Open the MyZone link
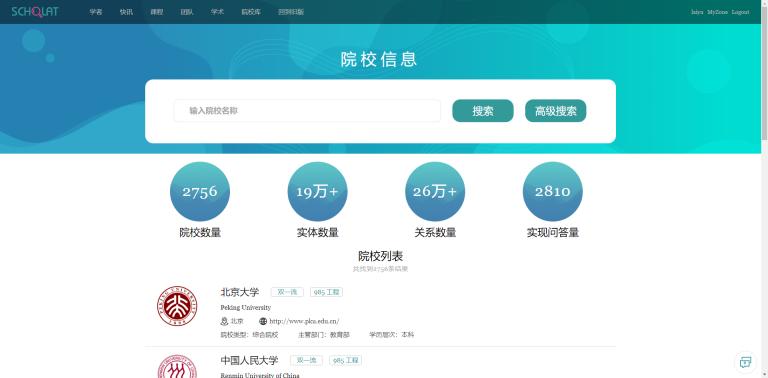 (718, 12)
